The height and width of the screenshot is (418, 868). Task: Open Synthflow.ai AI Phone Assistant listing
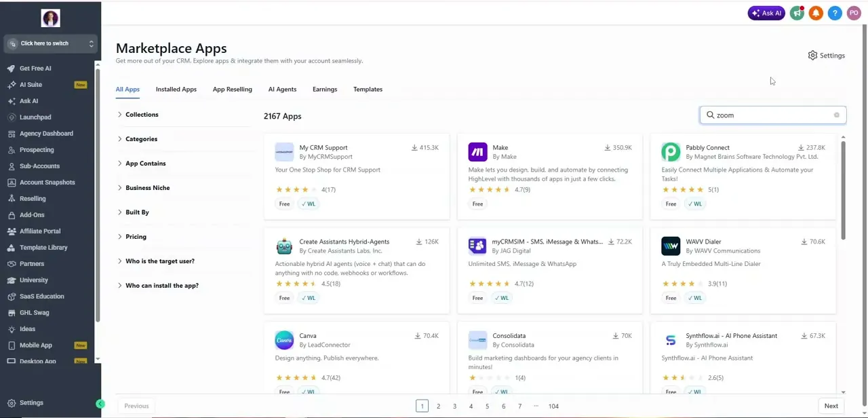tap(743, 358)
